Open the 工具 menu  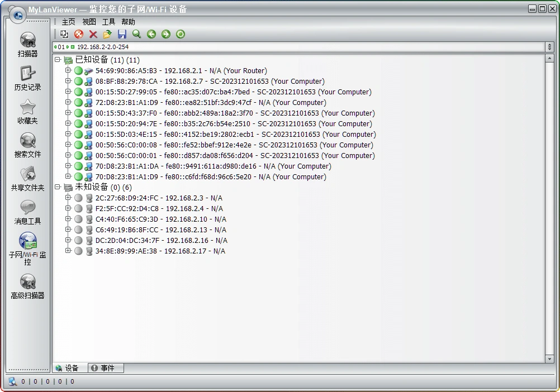108,22
